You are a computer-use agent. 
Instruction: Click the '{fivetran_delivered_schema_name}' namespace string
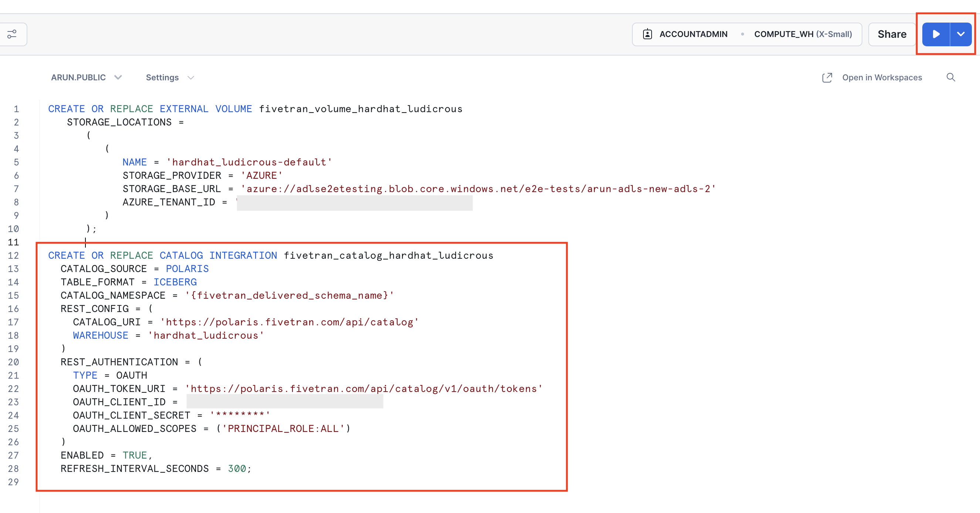(289, 295)
